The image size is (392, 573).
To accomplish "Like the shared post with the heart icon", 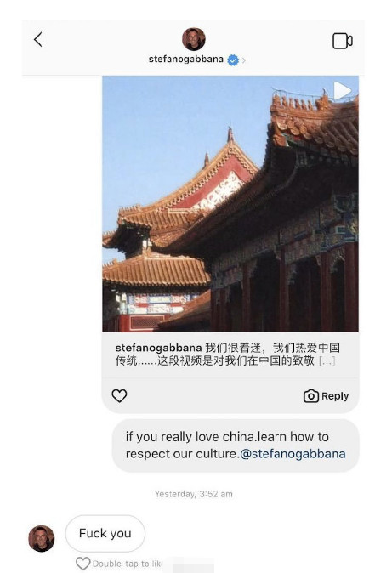I will tap(119, 396).
